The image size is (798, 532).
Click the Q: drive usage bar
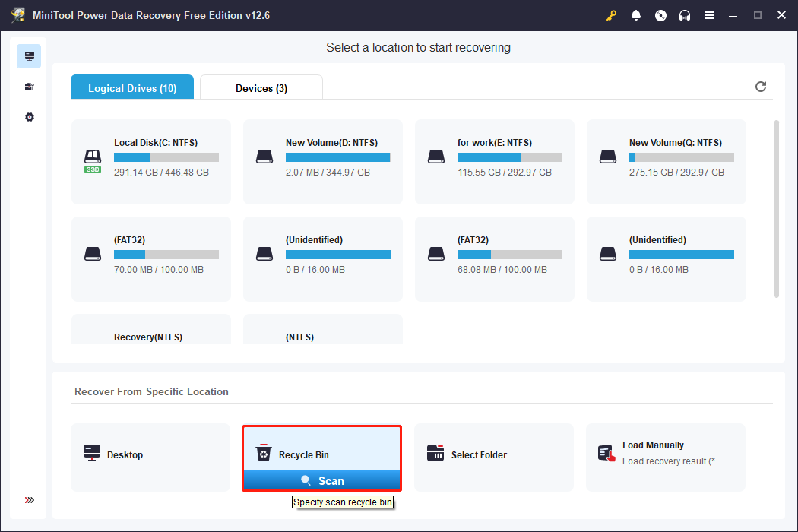(682, 157)
